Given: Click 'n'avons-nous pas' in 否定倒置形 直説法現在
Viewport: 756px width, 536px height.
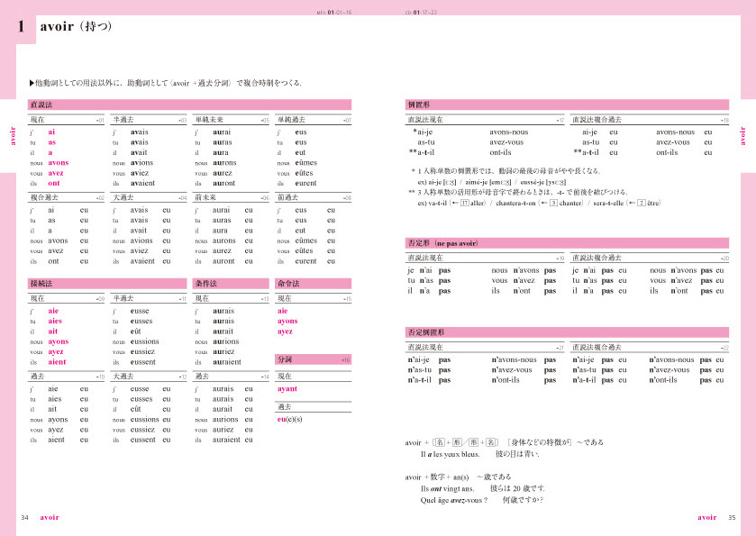Looking at the screenshot, I should (524, 359).
